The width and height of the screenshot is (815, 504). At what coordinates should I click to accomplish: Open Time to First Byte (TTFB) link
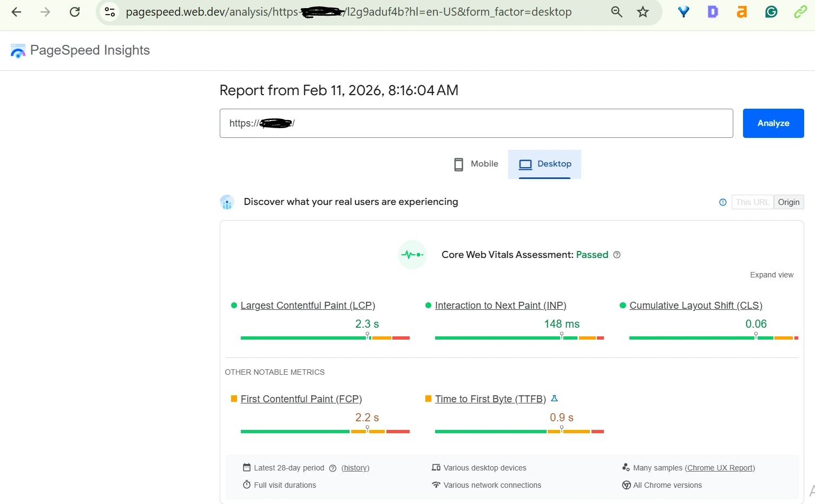490,399
